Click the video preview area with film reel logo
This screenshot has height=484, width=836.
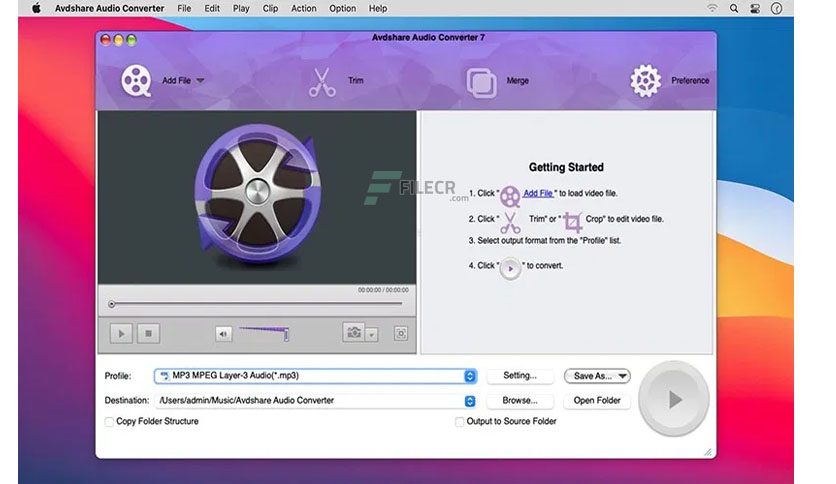click(x=257, y=197)
